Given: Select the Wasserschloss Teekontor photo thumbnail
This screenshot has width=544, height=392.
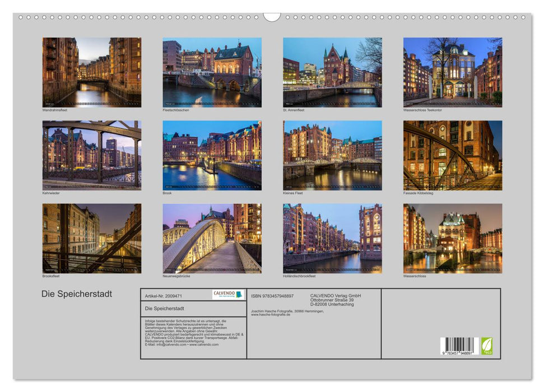Looking at the screenshot, I should [x=451, y=70].
